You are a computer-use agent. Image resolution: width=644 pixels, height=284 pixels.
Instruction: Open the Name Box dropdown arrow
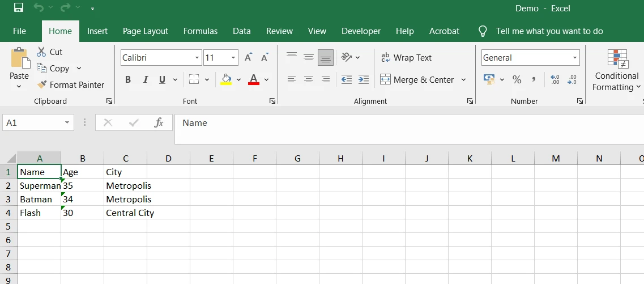67,122
